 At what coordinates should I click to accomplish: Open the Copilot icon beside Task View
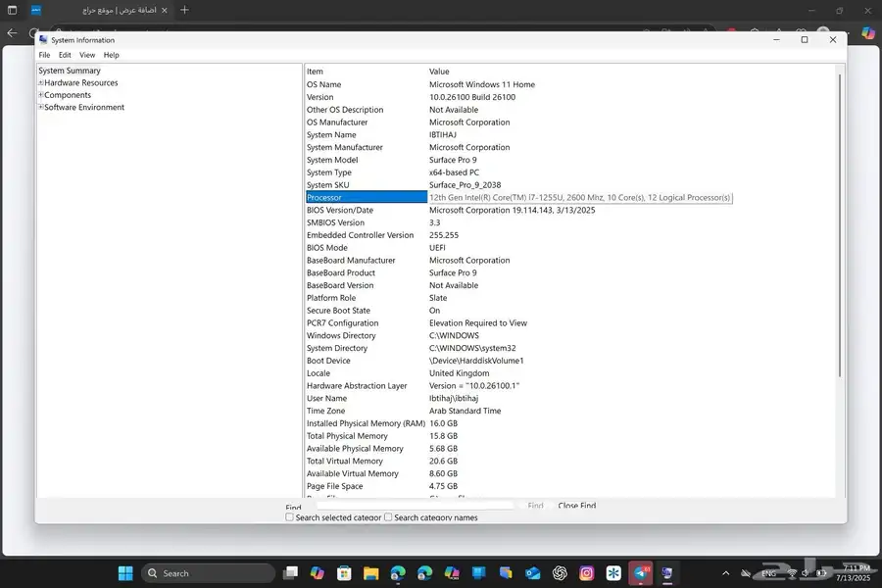(x=318, y=573)
